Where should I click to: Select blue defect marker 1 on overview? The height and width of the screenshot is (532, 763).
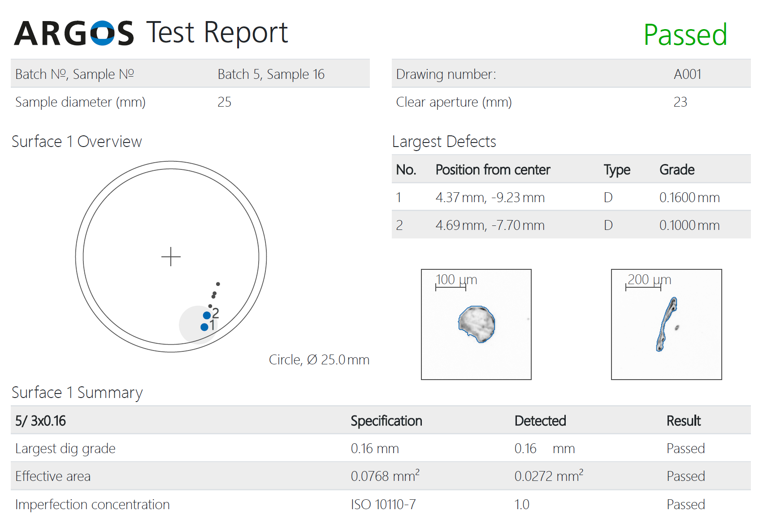pyautogui.click(x=204, y=327)
